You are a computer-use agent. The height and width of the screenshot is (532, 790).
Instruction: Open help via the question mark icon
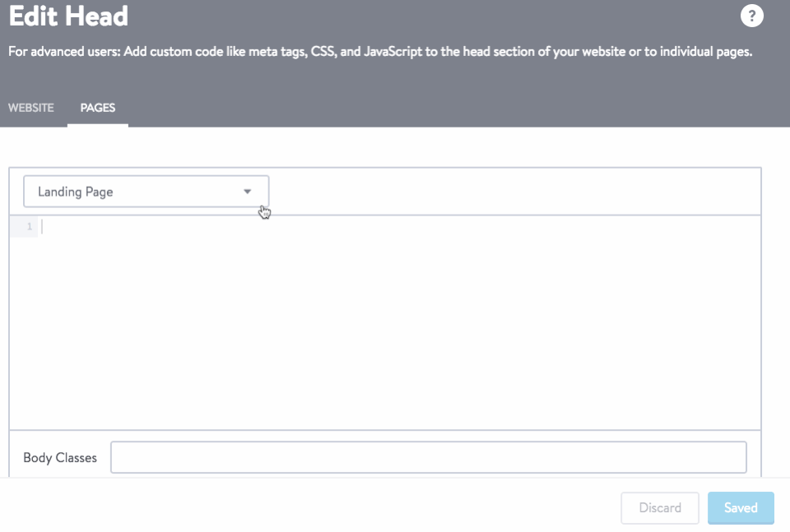click(751, 16)
